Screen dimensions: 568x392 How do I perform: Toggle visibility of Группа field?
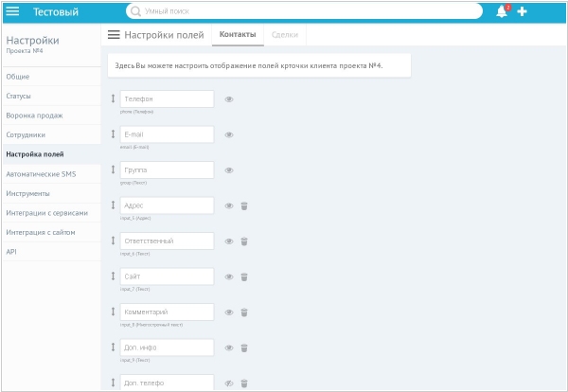coord(229,170)
